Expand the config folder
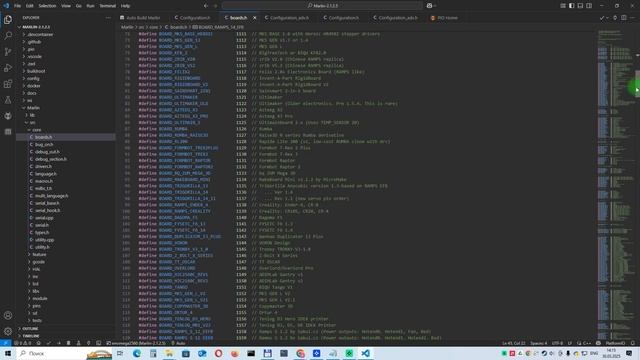 pyautogui.click(x=33, y=78)
